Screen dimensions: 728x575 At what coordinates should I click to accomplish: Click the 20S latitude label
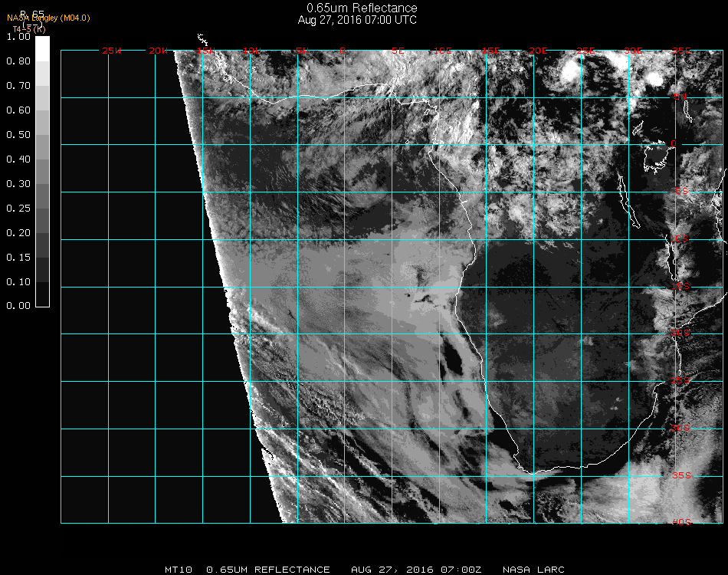(680, 333)
